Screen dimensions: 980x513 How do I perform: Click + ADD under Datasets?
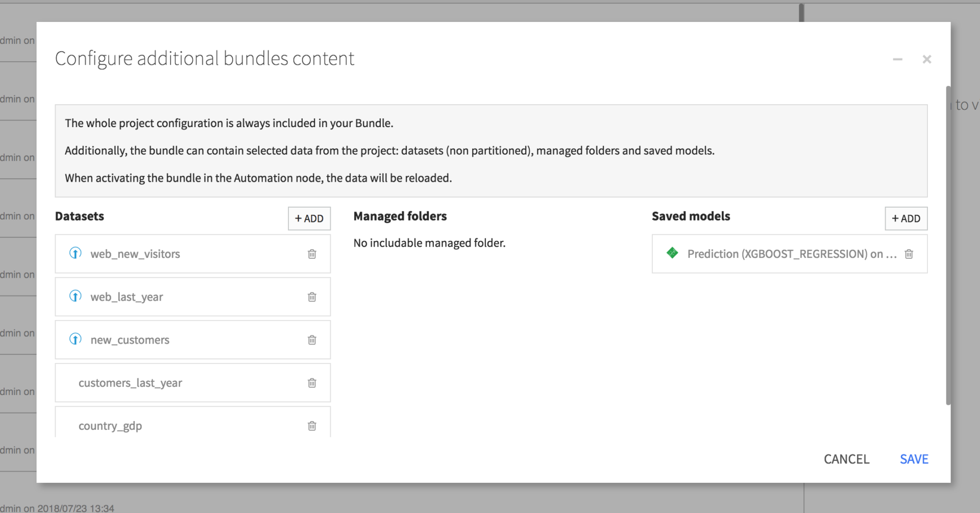click(309, 218)
